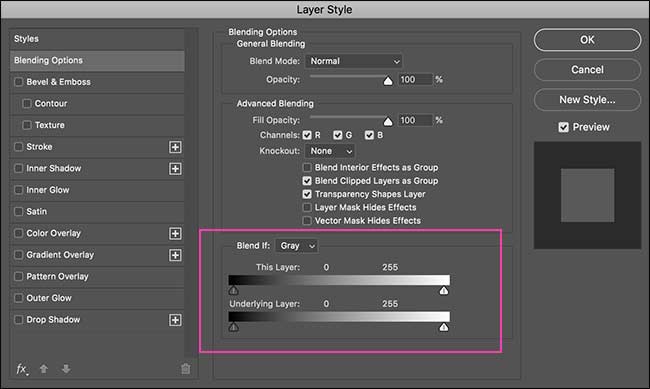650x389 pixels.
Task: Enable the Bevel & Emboss checkbox
Action: point(19,82)
